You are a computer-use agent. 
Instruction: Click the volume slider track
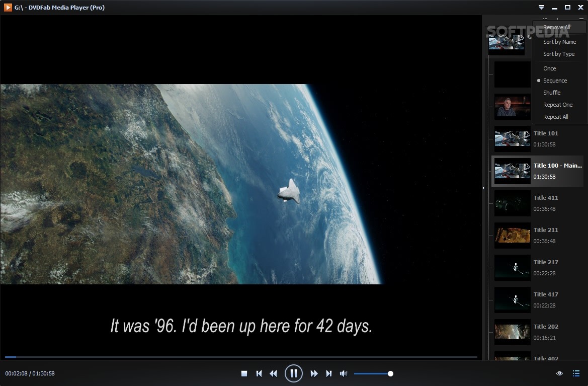click(x=371, y=373)
